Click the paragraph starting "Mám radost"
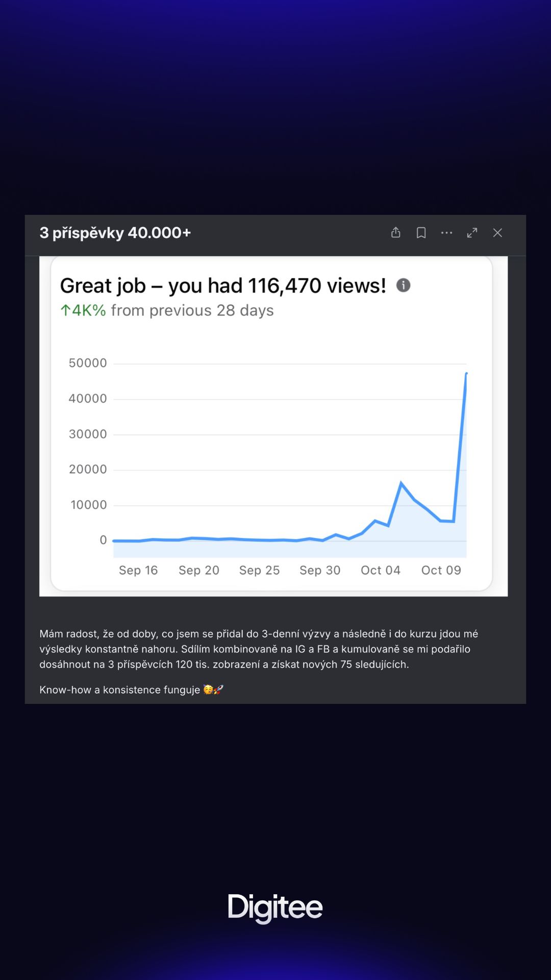Viewport: 551px width, 980px height. (x=259, y=649)
